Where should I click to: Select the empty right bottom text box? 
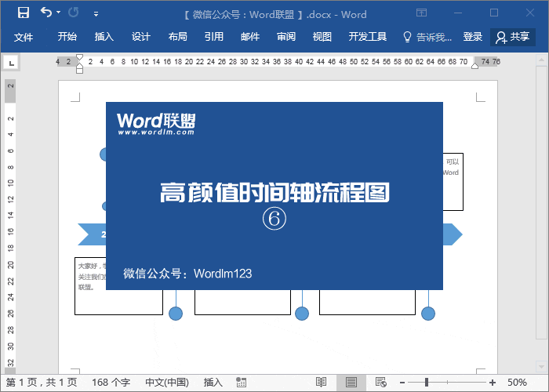367,302
